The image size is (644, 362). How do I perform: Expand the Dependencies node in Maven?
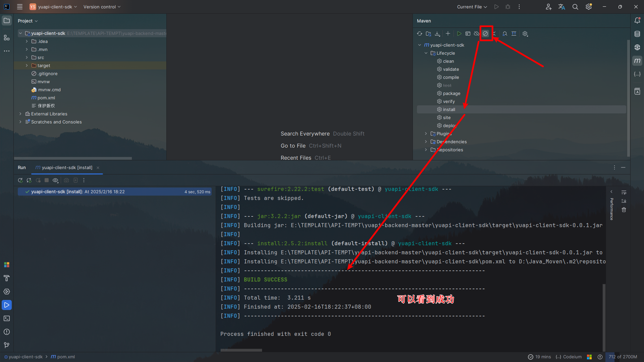pos(426,142)
